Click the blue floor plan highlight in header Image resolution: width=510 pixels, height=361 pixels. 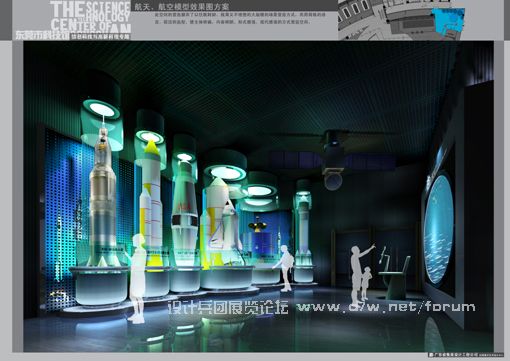[448, 21]
